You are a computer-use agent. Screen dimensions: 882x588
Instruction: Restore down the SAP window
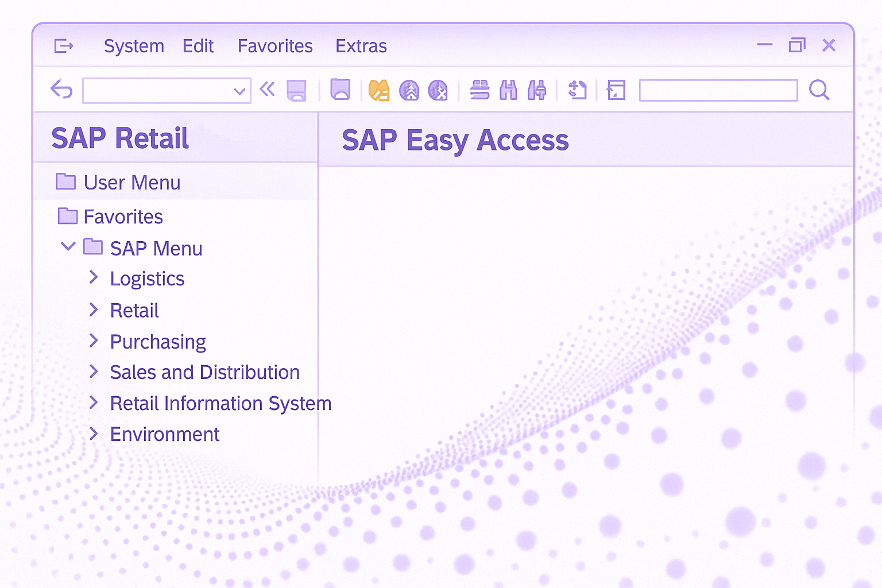pyautogui.click(x=797, y=45)
